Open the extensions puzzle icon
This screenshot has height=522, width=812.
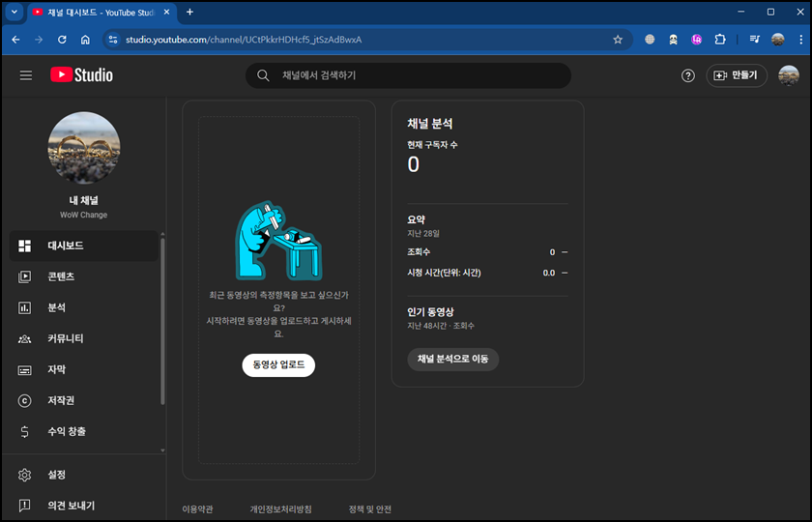[x=720, y=40]
